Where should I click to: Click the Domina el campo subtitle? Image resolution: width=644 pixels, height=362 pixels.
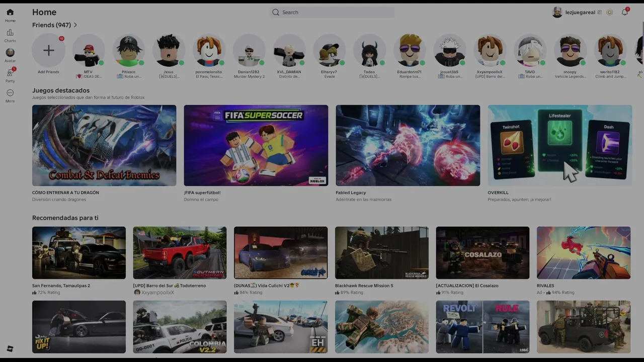click(x=201, y=200)
